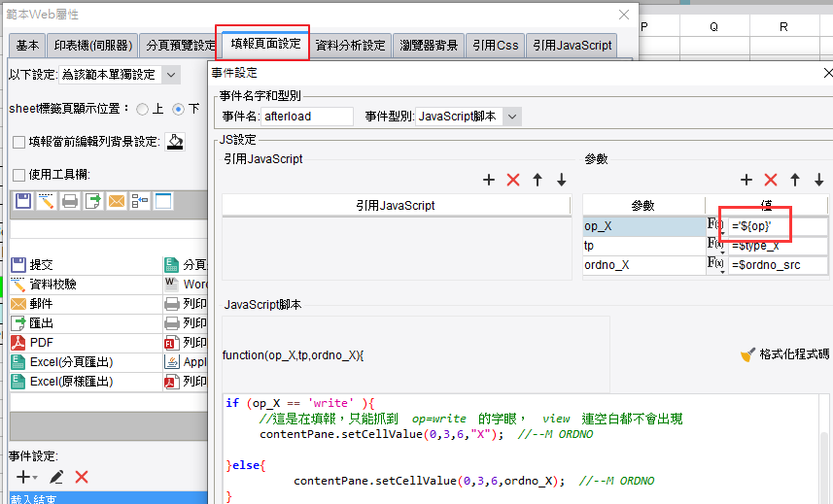Select sheet標籤頁 position 下 radio
Screen dimensions: 833x504
point(179,110)
